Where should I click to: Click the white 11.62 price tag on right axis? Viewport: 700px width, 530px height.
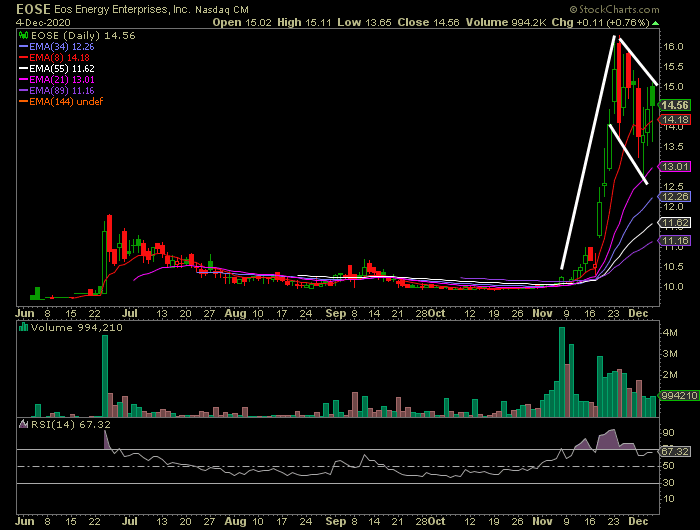675,222
